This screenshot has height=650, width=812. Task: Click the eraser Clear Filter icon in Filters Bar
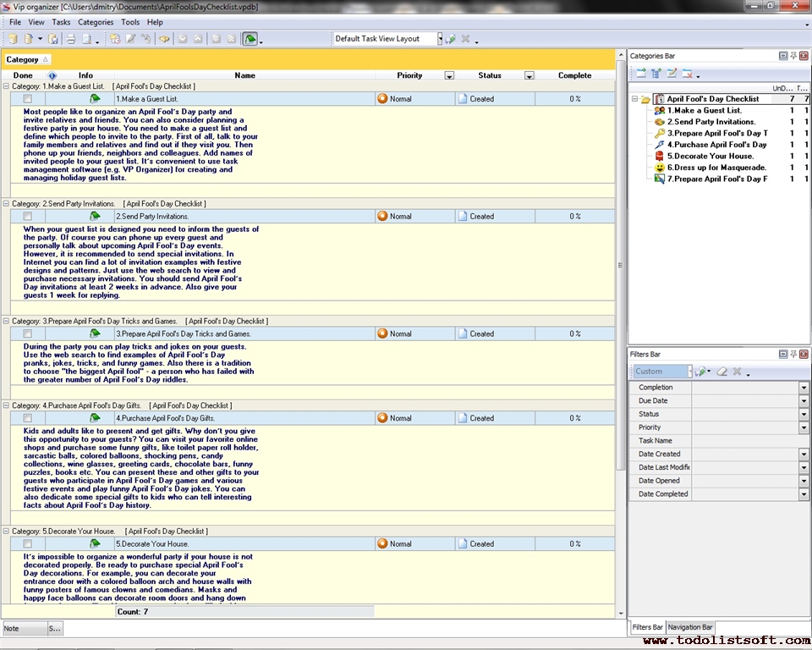721,372
